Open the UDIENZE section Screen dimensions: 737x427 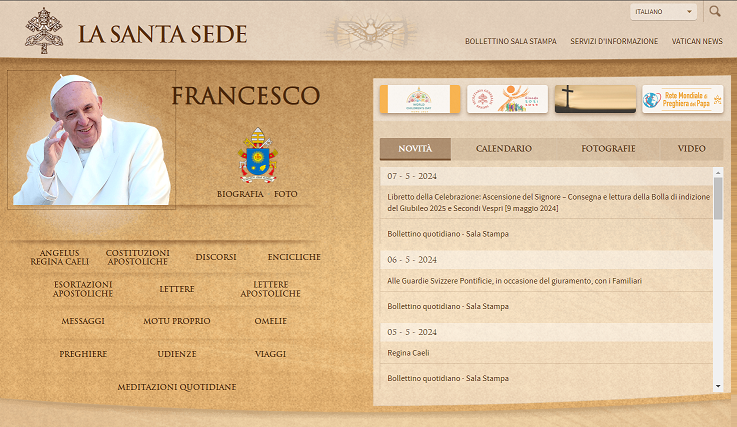pyautogui.click(x=177, y=354)
